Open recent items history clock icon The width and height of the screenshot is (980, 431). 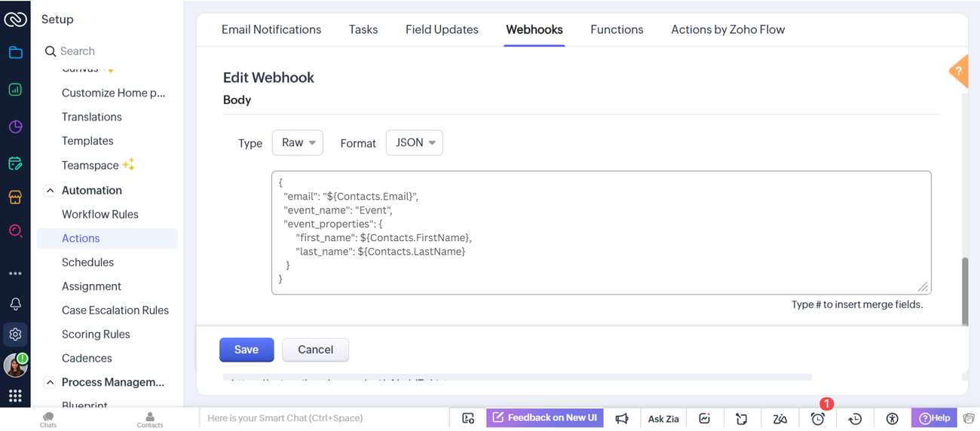(x=855, y=418)
